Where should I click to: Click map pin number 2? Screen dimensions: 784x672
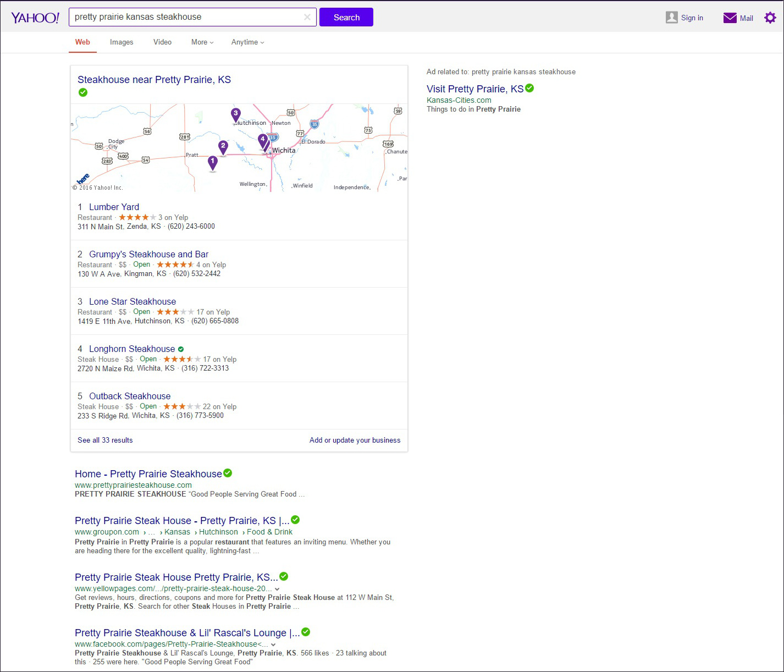point(223,147)
